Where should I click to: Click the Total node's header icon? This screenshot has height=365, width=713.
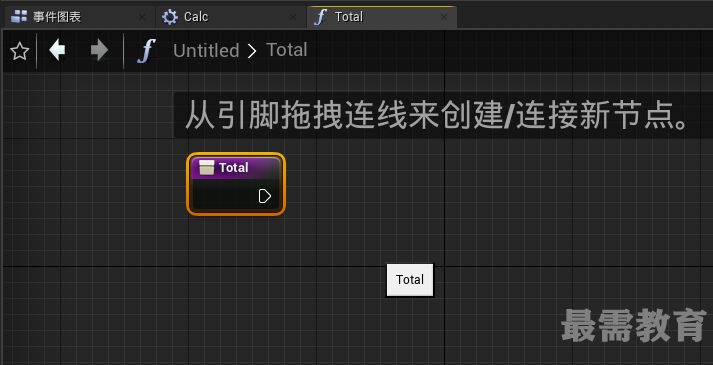pos(206,167)
